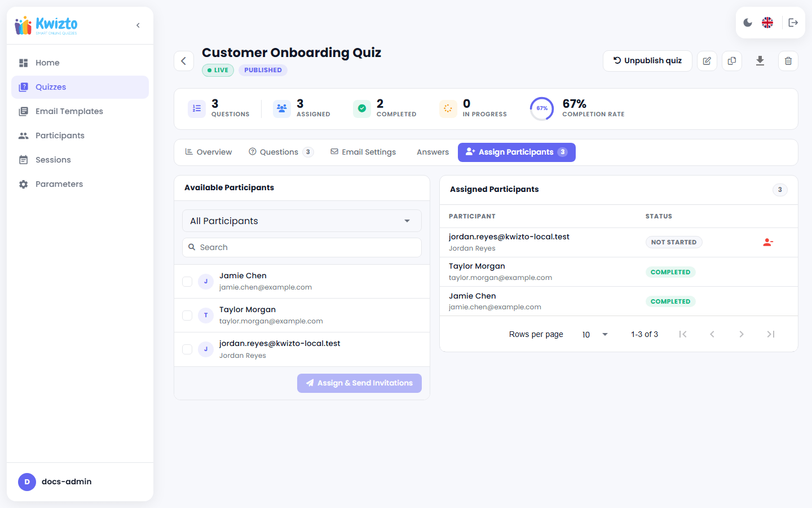Viewport: 812px width, 508px height.
Task: Check the jordan.reyes checkbox in Available Participants
Action: tap(187, 349)
